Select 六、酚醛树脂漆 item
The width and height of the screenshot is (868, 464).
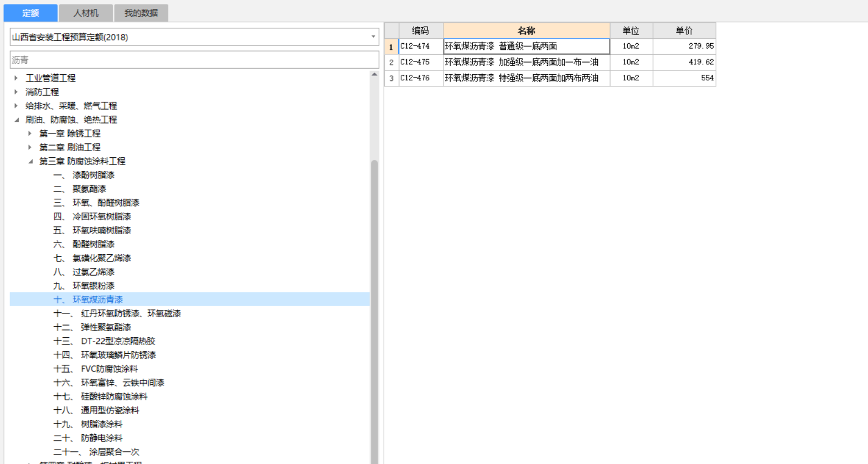pyautogui.click(x=84, y=244)
